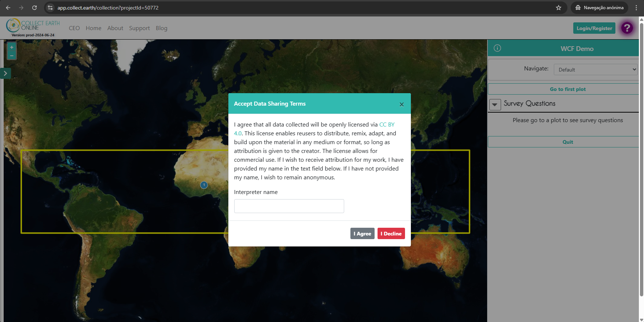Open the Support menu item
This screenshot has height=322, width=644.
(x=139, y=28)
